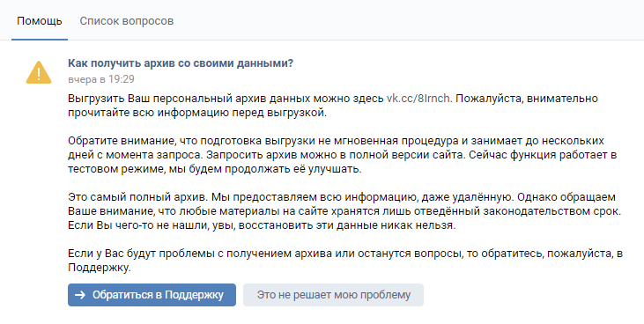This screenshot has width=644, height=324.
Task: Select Это не решает мою проблему button
Action: [x=334, y=295]
